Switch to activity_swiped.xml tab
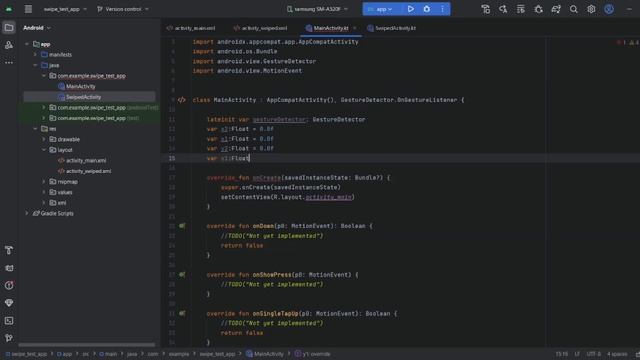Image resolution: width=640 pixels, height=360 pixels. point(260,28)
